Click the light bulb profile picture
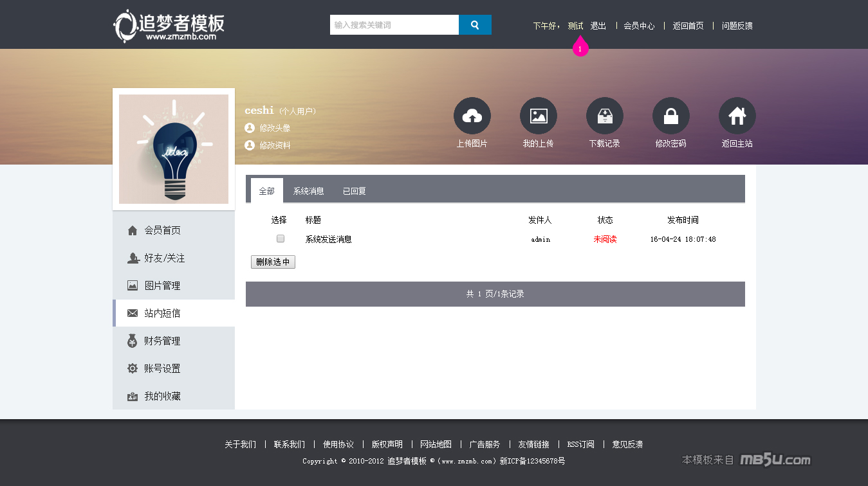The width and height of the screenshot is (868, 486). [x=174, y=149]
